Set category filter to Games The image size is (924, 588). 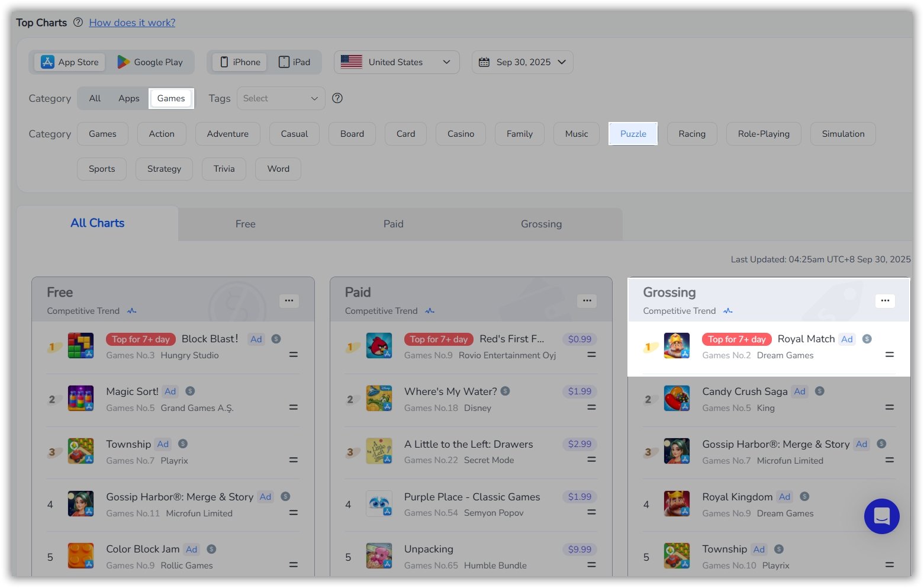(x=171, y=98)
